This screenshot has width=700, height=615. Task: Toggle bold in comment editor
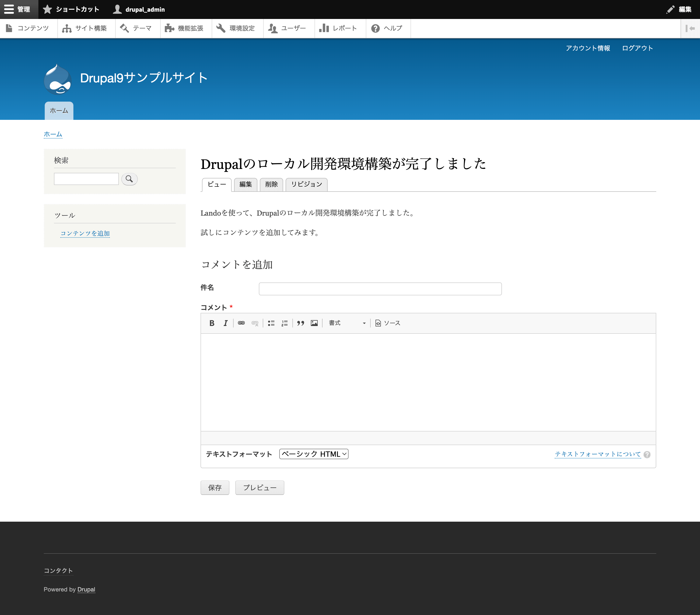[212, 323]
